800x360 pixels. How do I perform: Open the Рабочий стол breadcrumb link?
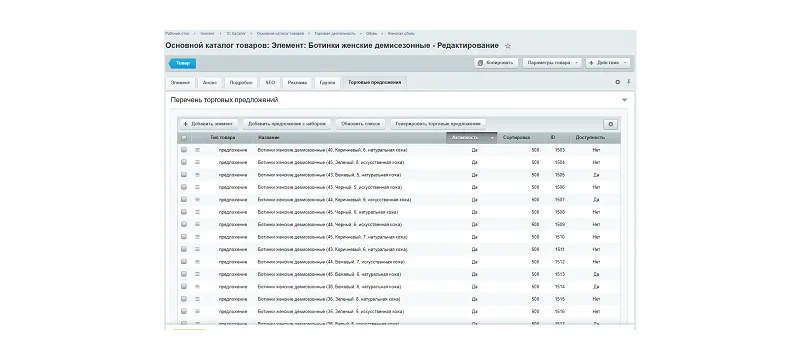point(177,34)
